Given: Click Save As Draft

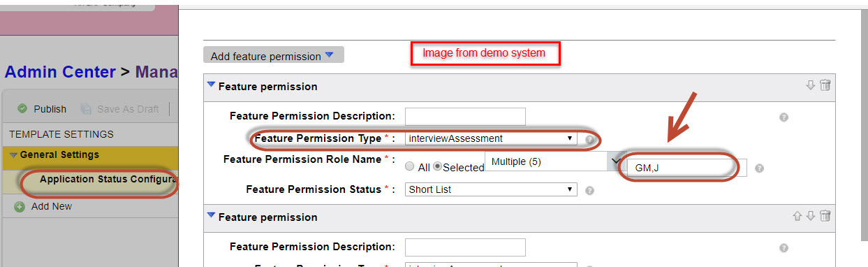Looking at the screenshot, I should (x=119, y=109).
